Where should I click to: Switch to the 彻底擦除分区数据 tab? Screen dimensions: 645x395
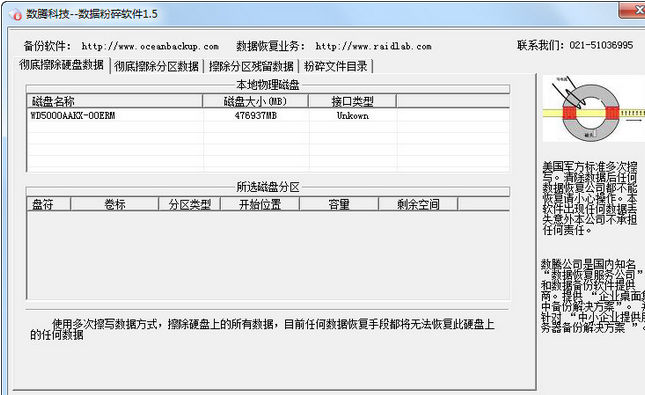click(157, 66)
